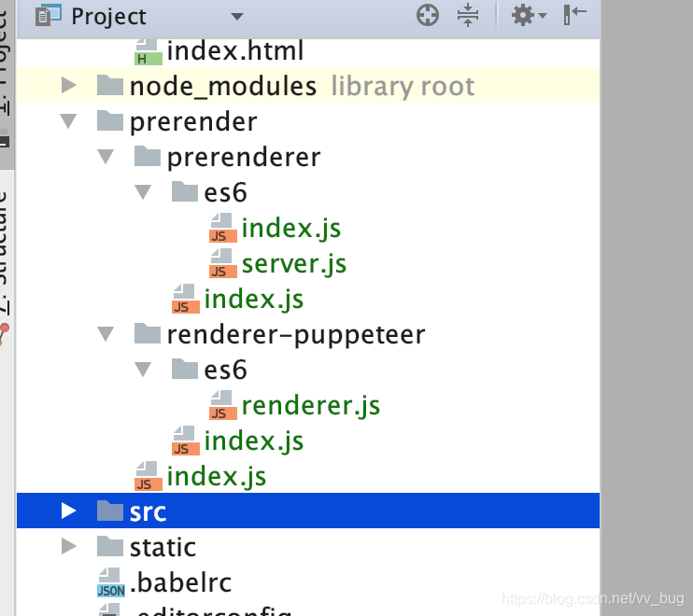Open index.js directly under renderer-puppeteer

coord(254,441)
